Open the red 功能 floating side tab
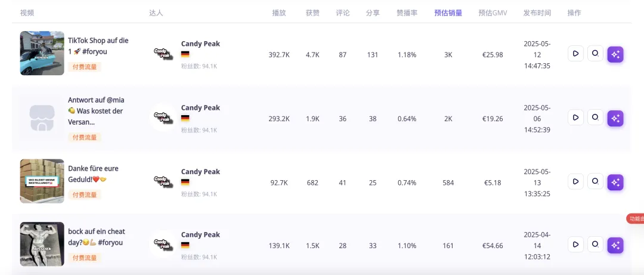Image resolution: width=644 pixels, height=275 pixels. tap(636, 219)
